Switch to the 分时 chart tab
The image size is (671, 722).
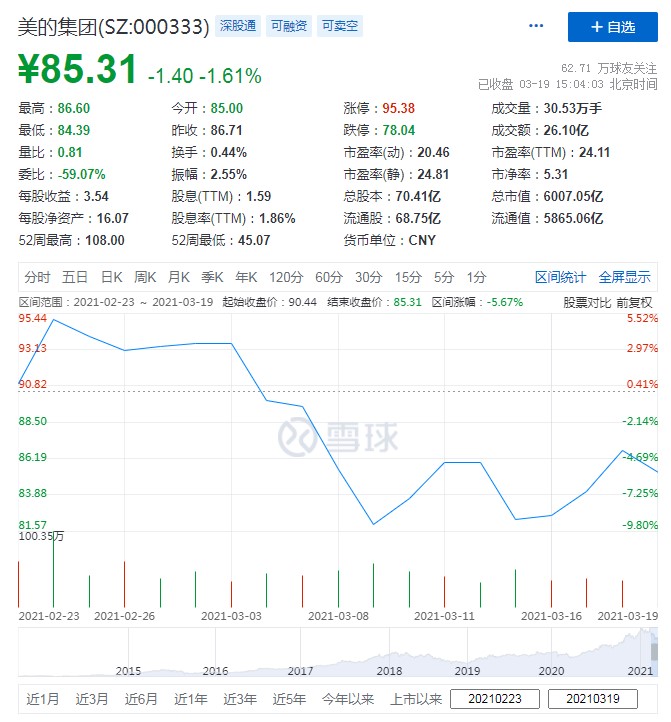pos(37,277)
